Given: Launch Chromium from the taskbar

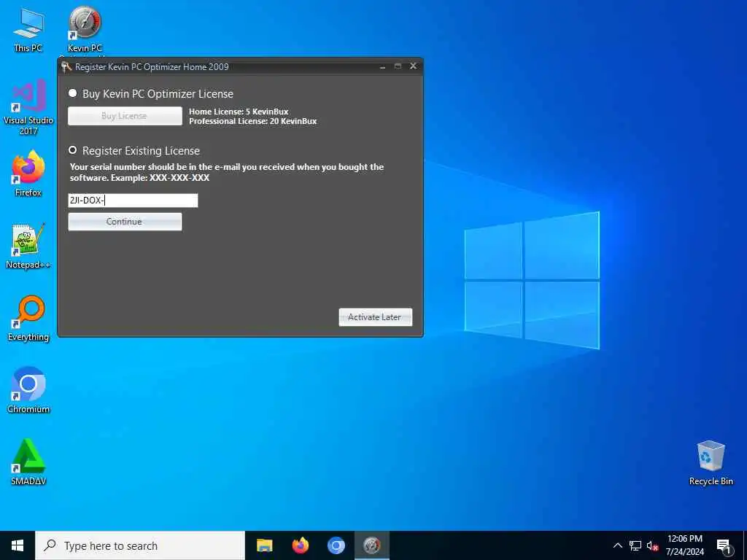Looking at the screenshot, I should (336, 545).
